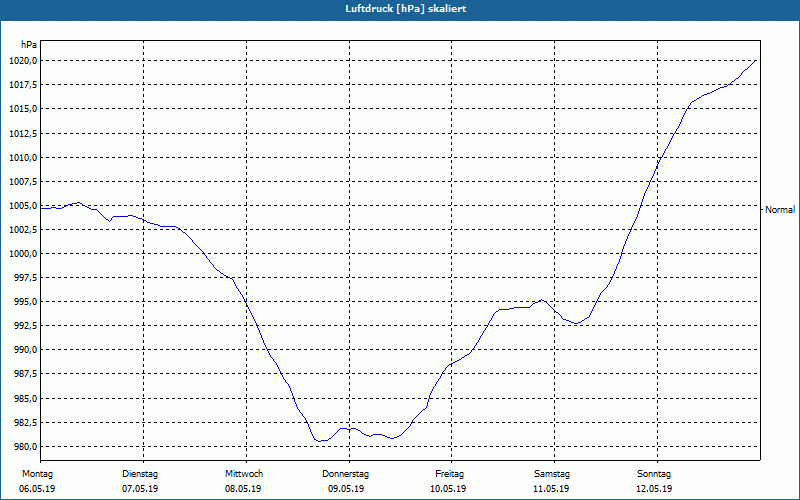Click the '1010,0' axis value
Image resolution: width=800 pixels, height=500 pixels.
(x=23, y=157)
